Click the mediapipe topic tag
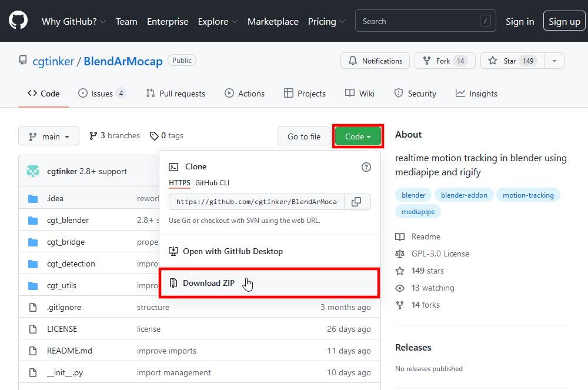The image size is (588, 390). pyautogui.click(x=418, y=212)
